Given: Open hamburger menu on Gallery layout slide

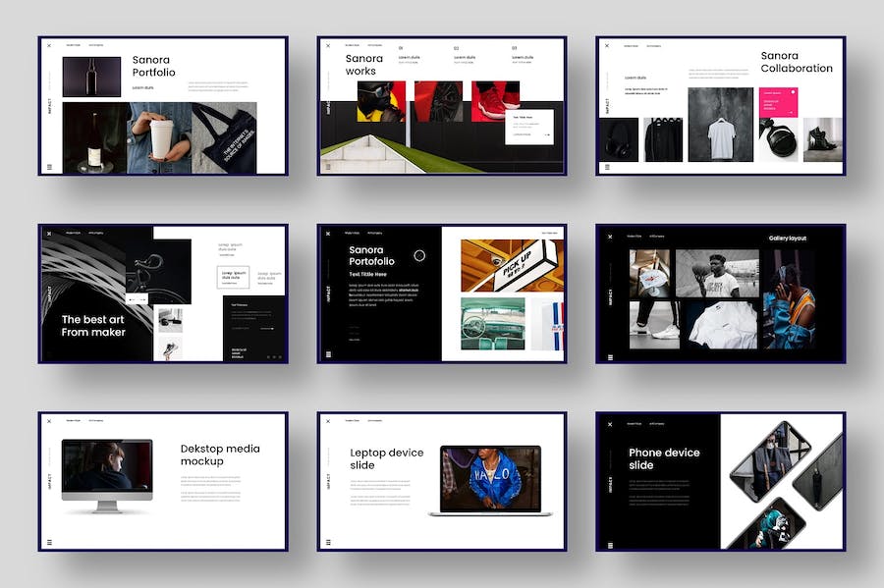Looking at the screenshot, I should point(610,356).
